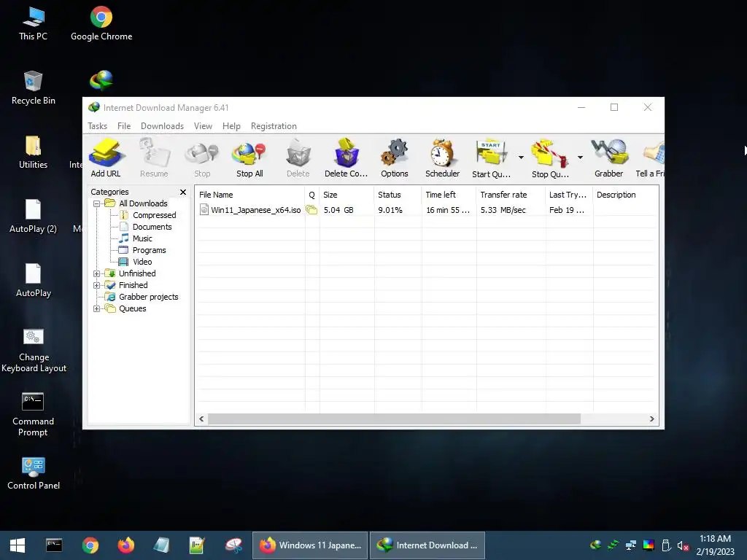Click the Delete toolbar icon
The width and height of the screenshot is (747, 560).
click(x=298, y=157)
